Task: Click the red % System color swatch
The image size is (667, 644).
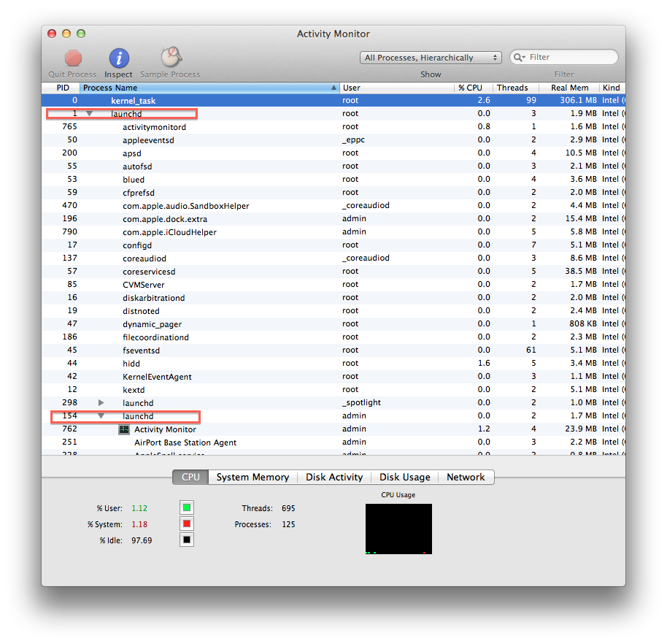Action: 187,524
